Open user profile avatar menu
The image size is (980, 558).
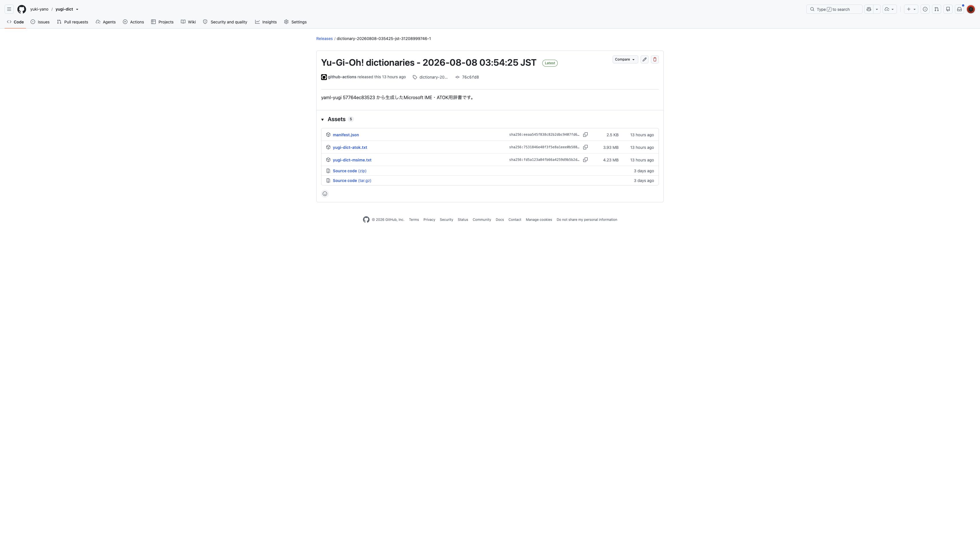click(970, 9)
